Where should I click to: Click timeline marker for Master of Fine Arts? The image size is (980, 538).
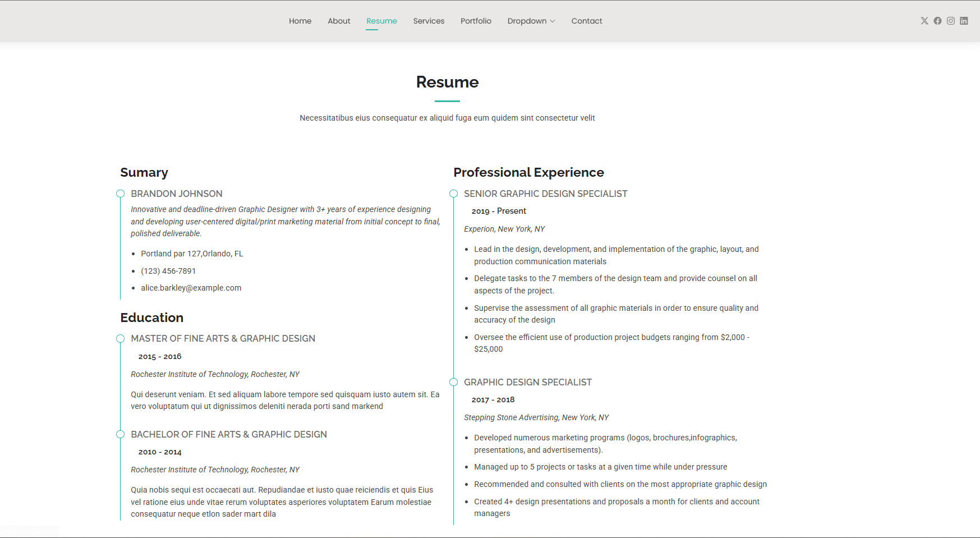(120, 338)
